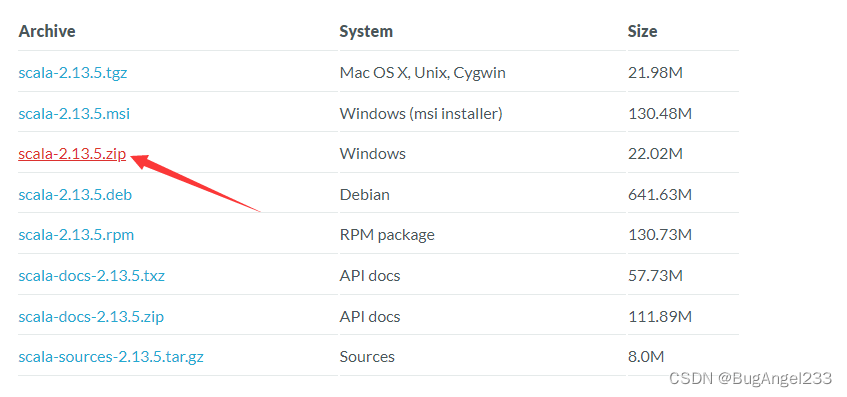Select the 22.02M size value

[655, 154]
